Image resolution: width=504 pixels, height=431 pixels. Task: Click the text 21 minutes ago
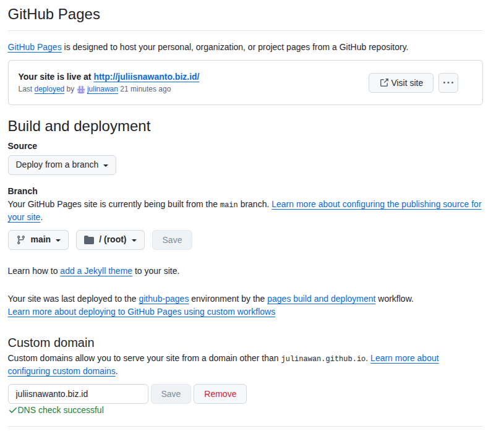click(x=145, y=89)
